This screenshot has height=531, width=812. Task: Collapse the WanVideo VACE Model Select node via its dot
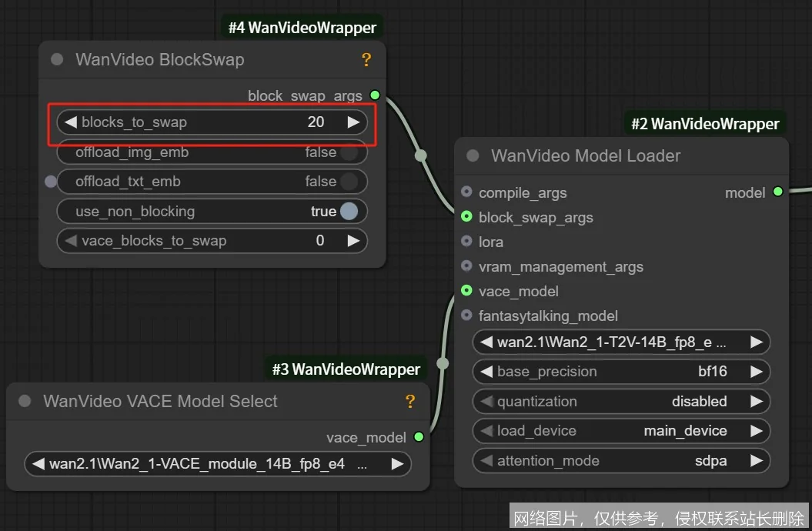pos(25,401)
